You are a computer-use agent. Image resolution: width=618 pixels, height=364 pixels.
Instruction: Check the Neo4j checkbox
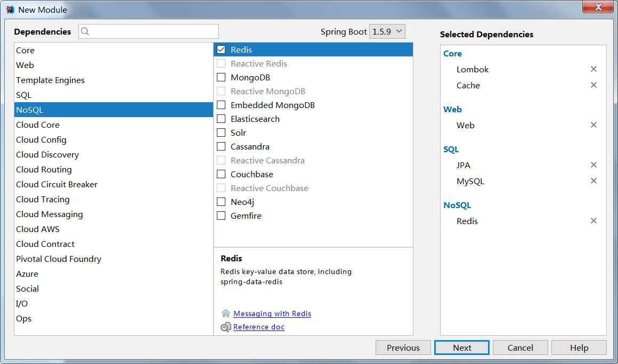click(x=221, y=202)
